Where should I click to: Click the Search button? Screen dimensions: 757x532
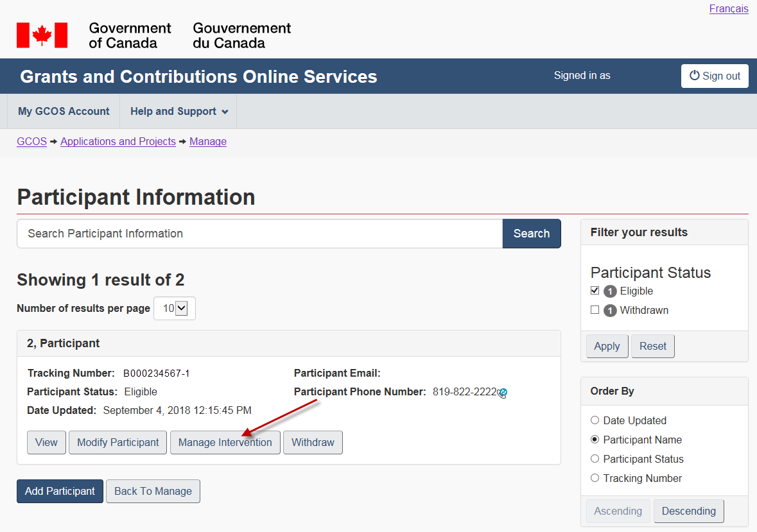[531, 234]
